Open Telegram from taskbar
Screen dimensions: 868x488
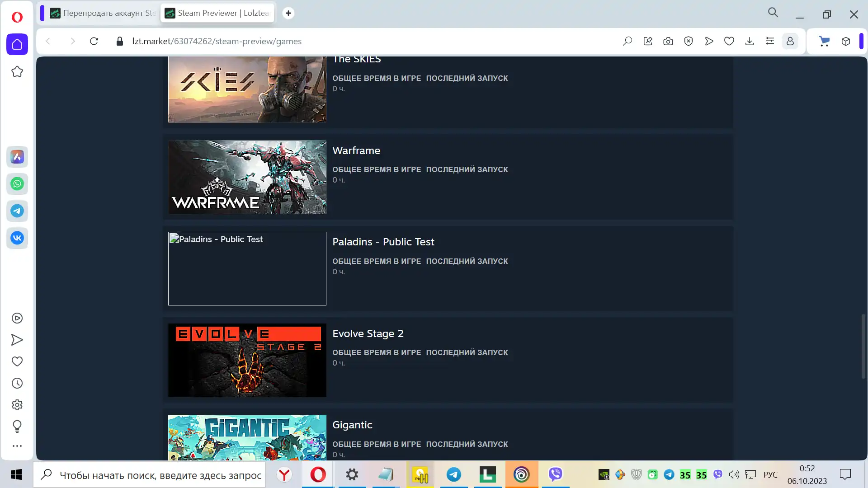tap(454, 474)
